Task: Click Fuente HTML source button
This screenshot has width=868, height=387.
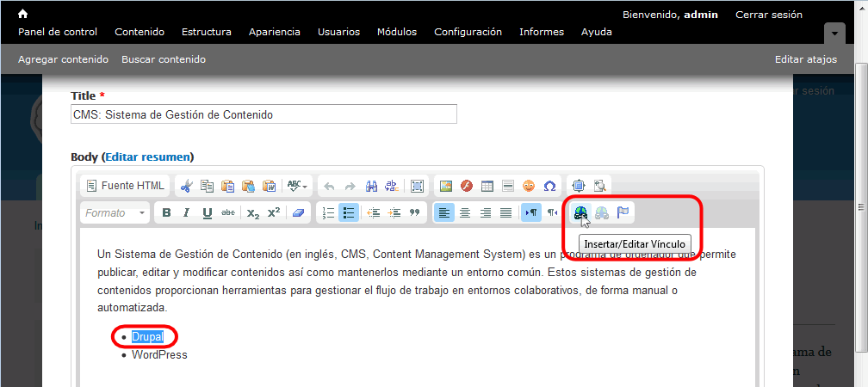Action: tap(126, 187)
